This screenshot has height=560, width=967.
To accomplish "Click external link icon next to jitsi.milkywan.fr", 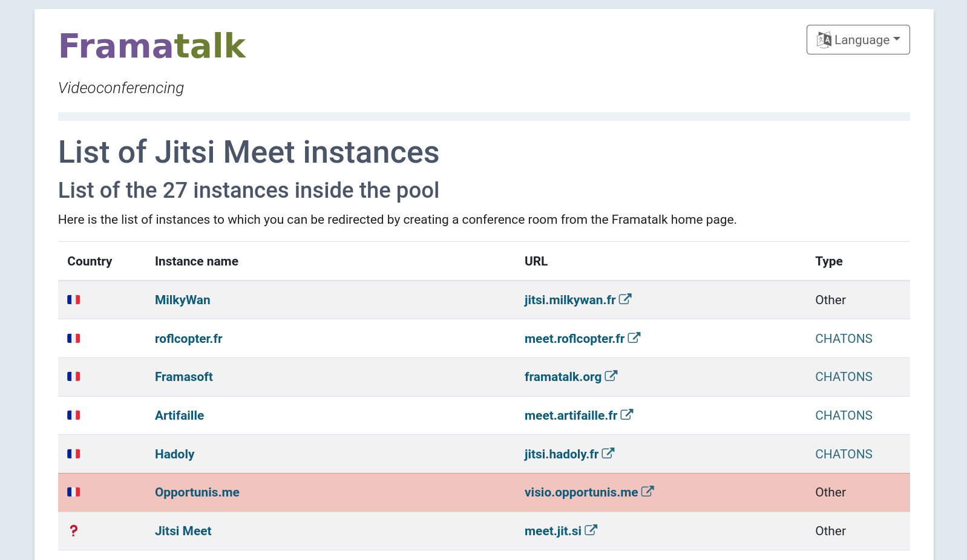I will click(625, 299).
